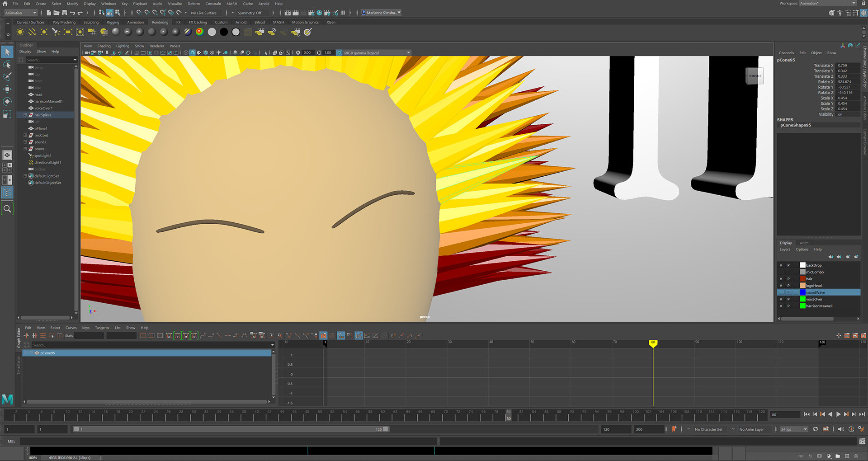Image resolution: width=868 pixels, height=461 pixels.
Task: Create a spot light from the shelf
Action: (x=56, y=32)
